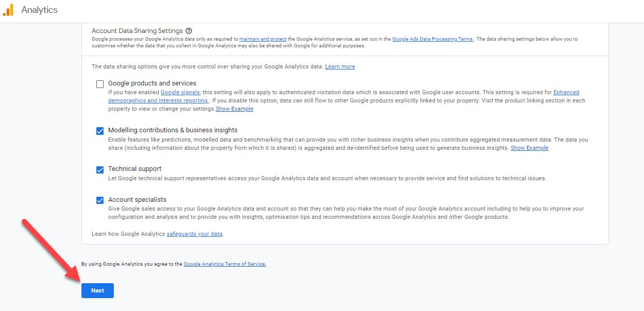Open Google Ads Data Processing Terms link
Screen dimensions: 644x311
click(433, 39)
